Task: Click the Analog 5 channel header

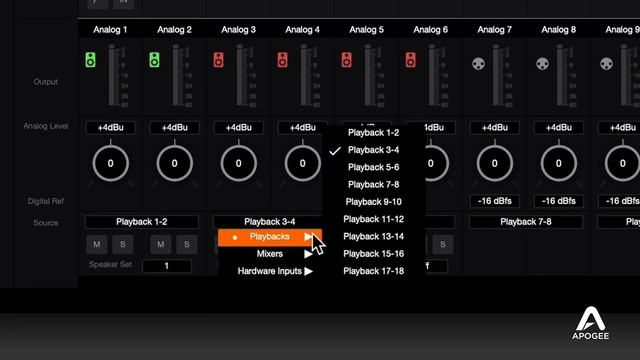Action: point(367,30)
